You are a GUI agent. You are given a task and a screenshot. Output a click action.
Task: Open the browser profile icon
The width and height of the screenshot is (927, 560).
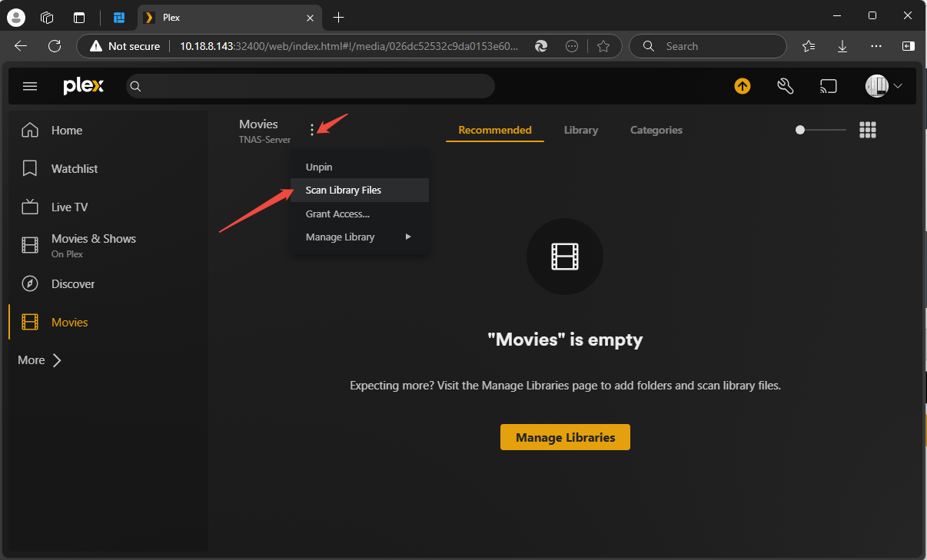pyautogui.click(x=16, y=17)
